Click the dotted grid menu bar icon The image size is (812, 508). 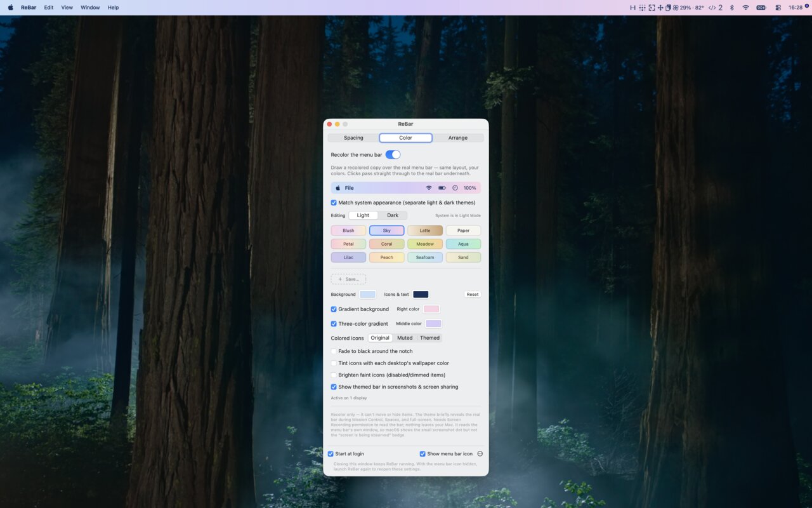(x=642, y=8)
